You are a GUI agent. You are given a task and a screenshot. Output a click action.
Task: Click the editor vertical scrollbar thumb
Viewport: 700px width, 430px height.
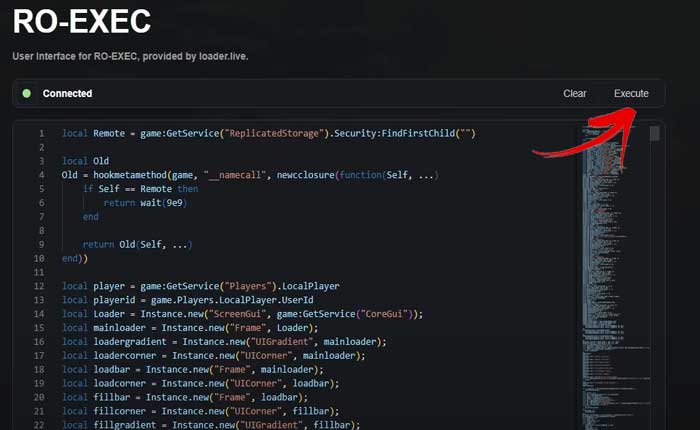[654, 134]
